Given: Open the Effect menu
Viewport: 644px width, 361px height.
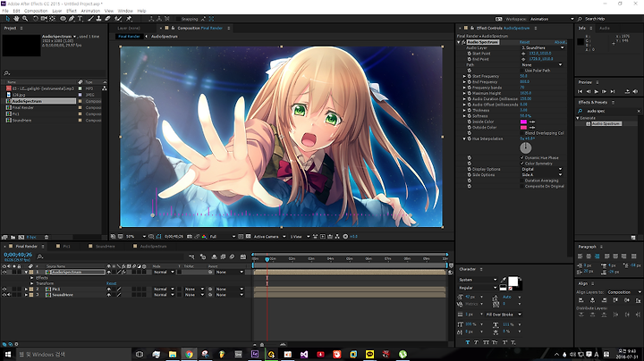Looking at the screenshot, I should point(72,11).
